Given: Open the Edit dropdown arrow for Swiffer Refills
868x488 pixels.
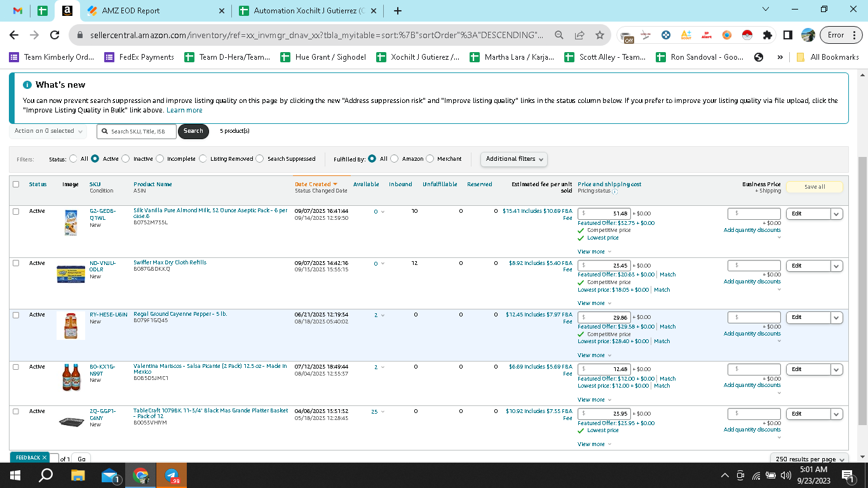Looking at the screenshot, I should [837, 266].
